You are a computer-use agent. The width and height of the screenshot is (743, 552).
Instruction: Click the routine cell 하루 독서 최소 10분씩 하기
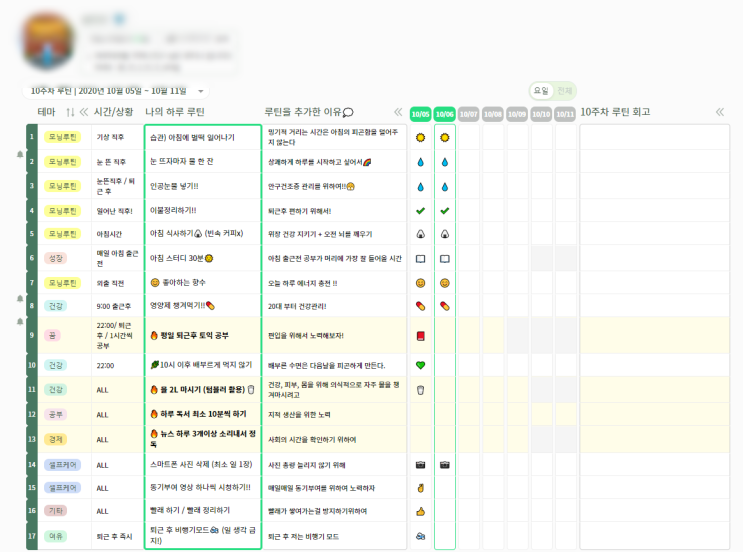click(203, 414)
